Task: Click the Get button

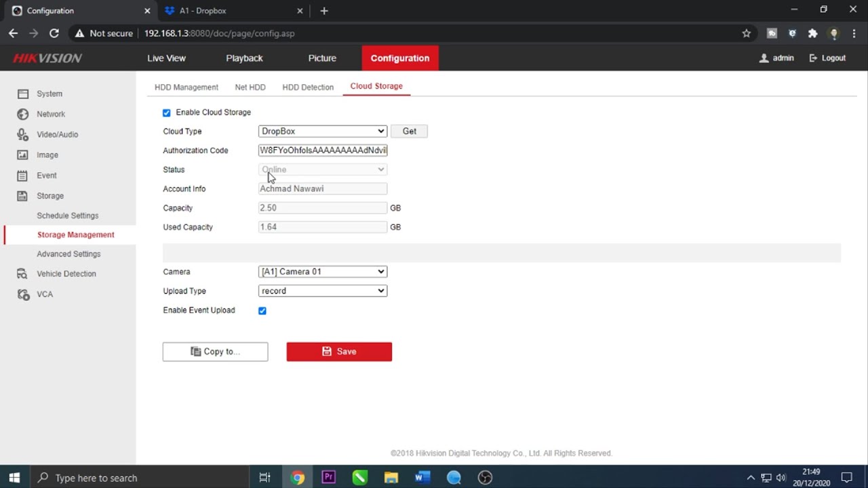Action: [x=410, y=131]
